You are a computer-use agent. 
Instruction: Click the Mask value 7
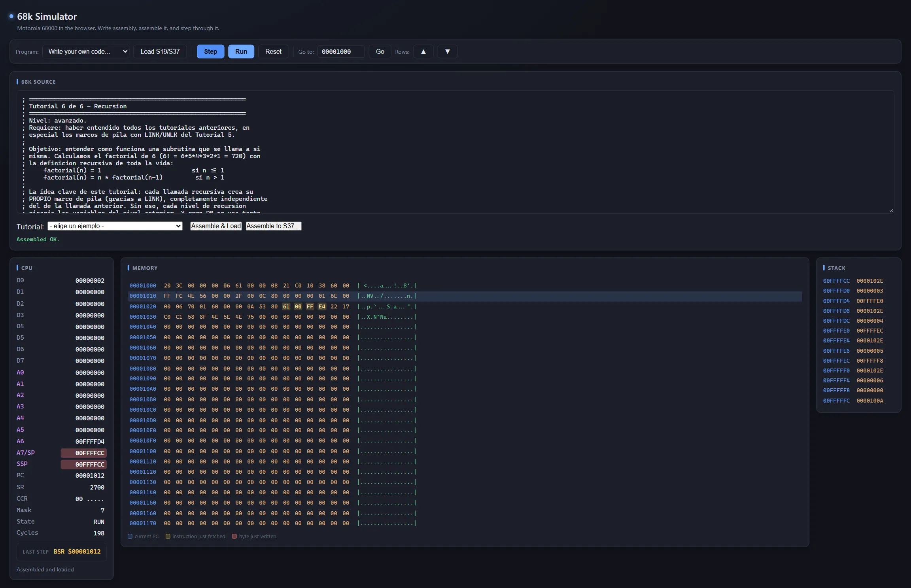click(x=102, y=510)
